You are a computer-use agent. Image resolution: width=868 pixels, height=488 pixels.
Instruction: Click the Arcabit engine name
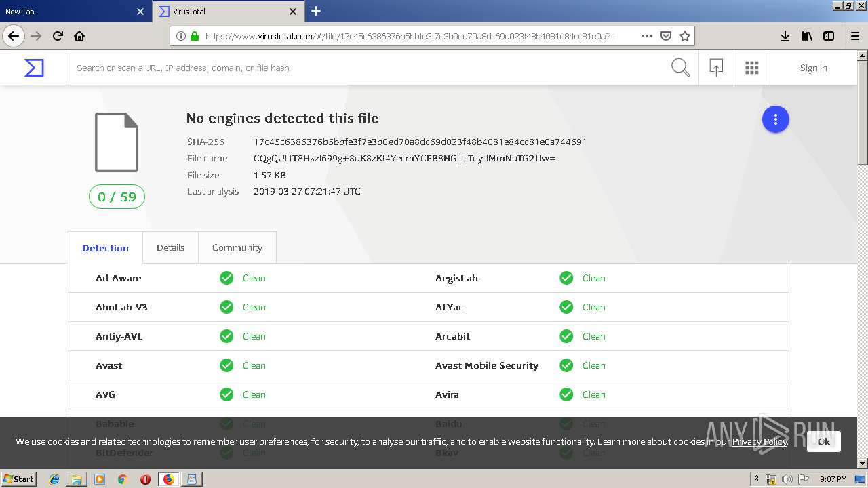click(452, 336)
